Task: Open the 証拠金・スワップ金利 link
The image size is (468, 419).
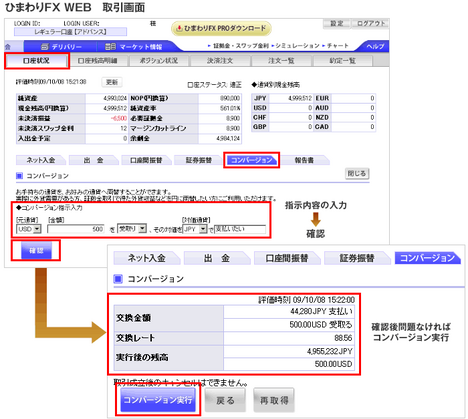Action: point(241,46)
